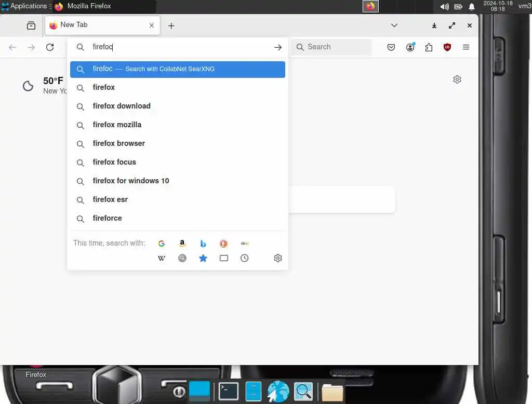The image size is (532, 404).
Task: Search in History clock icon
Action: (x=244, y=259)
